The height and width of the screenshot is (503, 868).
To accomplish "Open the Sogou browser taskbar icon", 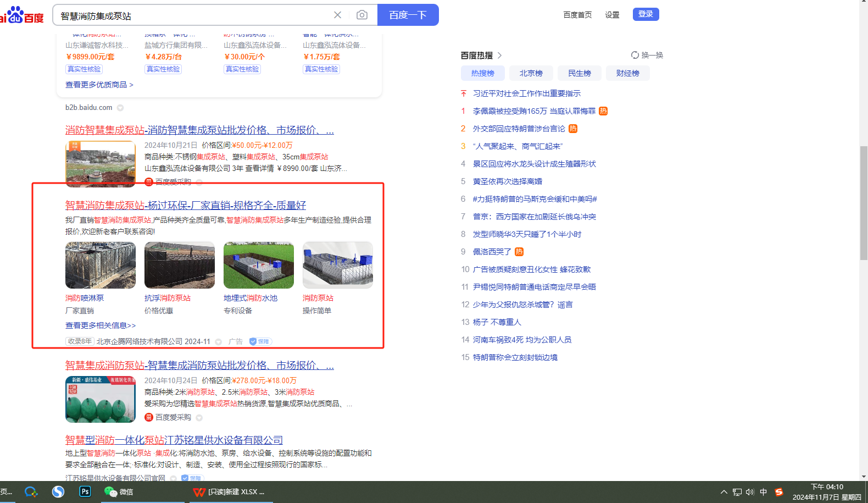I will point(58,491).
